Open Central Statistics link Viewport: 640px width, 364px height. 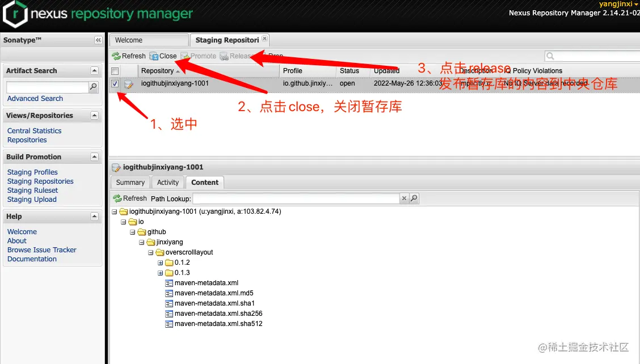pos(34,130)
